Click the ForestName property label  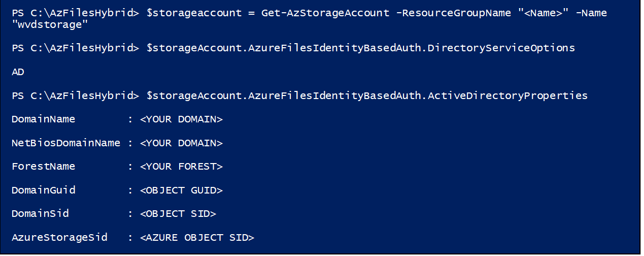click(x=43, y=167)
